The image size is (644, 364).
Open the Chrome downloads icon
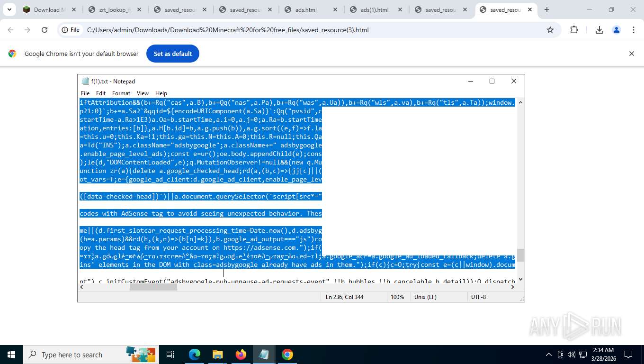point(599,30)
